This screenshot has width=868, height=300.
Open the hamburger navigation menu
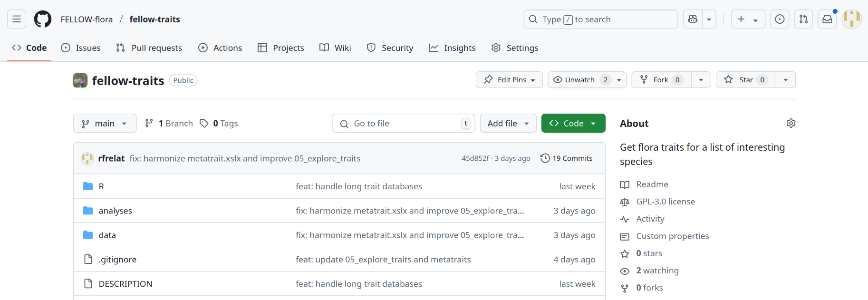(x=17, y=19)
